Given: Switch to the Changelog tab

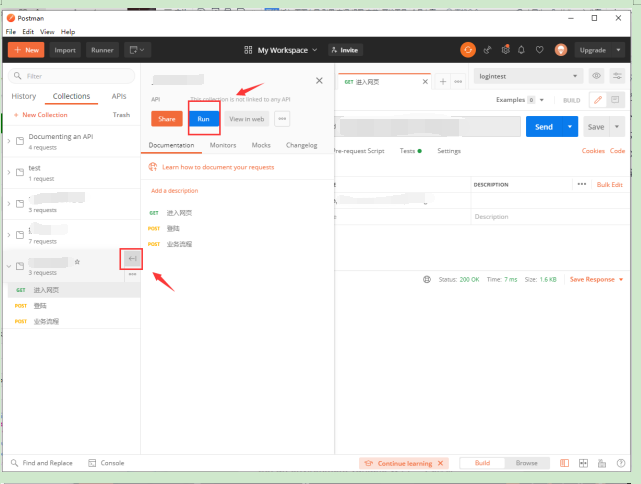Looking at the screenshot, I should pos(301,145).
